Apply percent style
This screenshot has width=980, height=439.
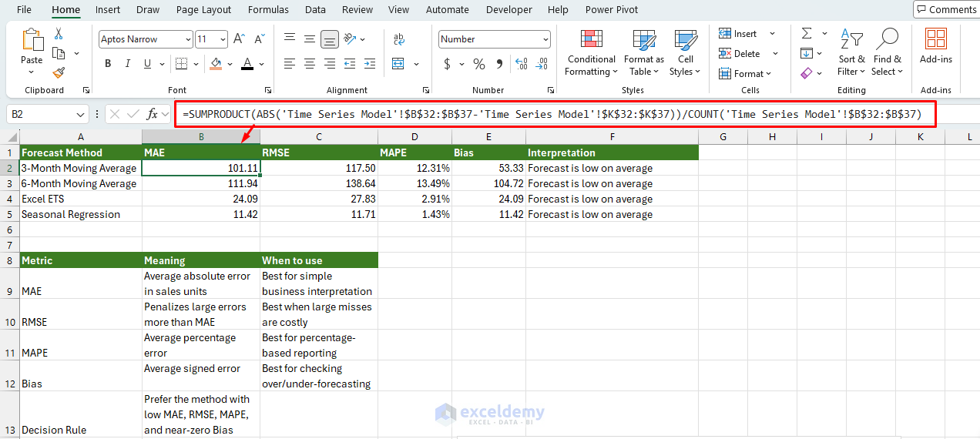(x=479, y=64)
